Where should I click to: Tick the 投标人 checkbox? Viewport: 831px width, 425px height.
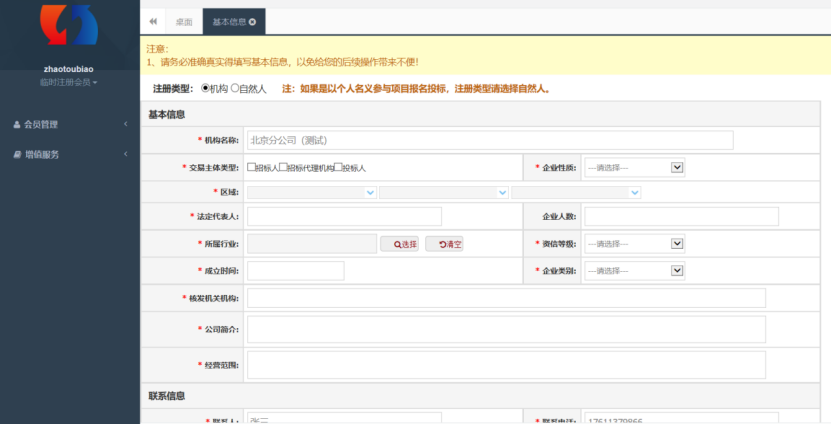(338, 167)
